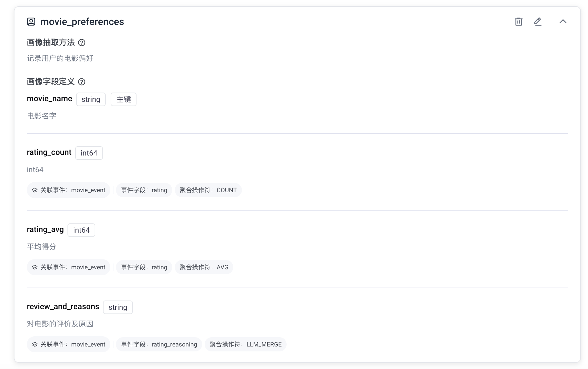The height and width of the screenshot is (369, 588).
Task: Click the delete trash icon
Action: coord(518,22)
